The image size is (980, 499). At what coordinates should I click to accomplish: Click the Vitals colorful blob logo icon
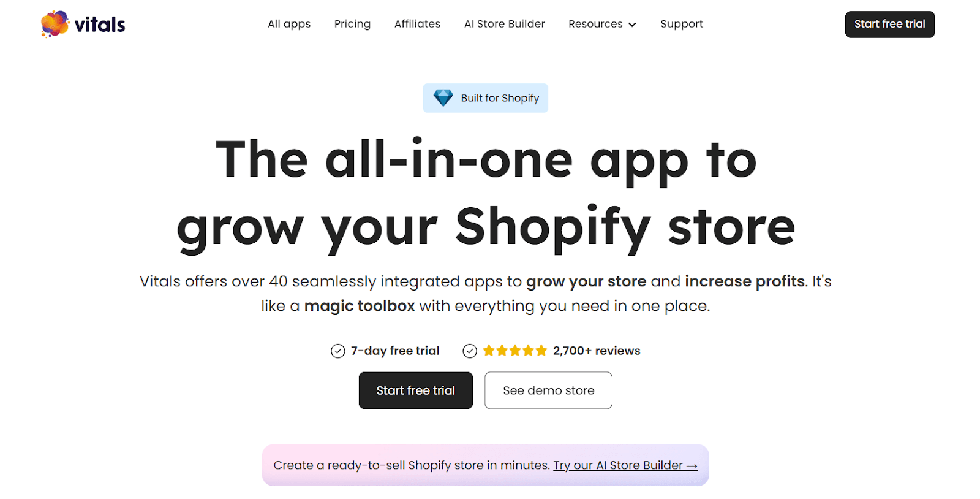55,24
